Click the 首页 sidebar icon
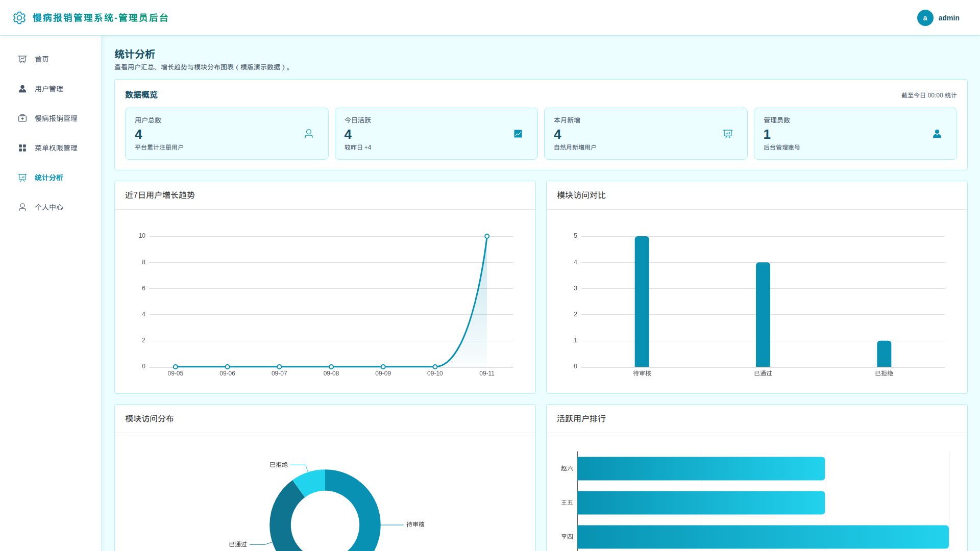Viewport: 980px width, 551px height. 22,59
